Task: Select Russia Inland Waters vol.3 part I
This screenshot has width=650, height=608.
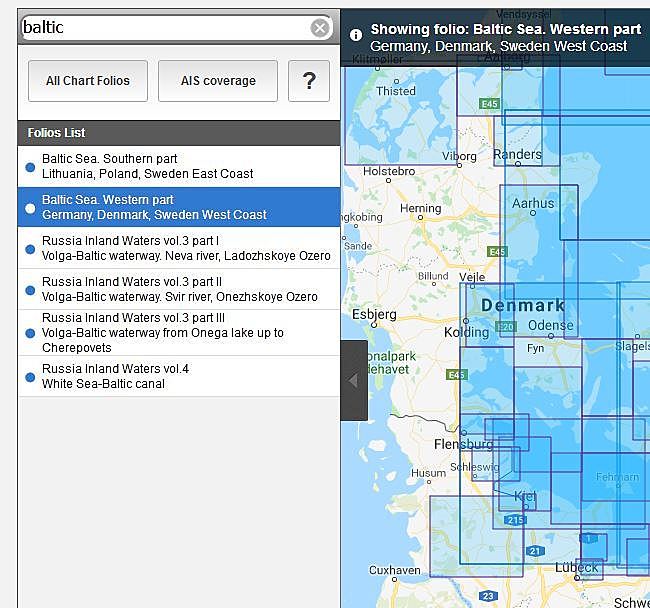Action: pos(179,248)
